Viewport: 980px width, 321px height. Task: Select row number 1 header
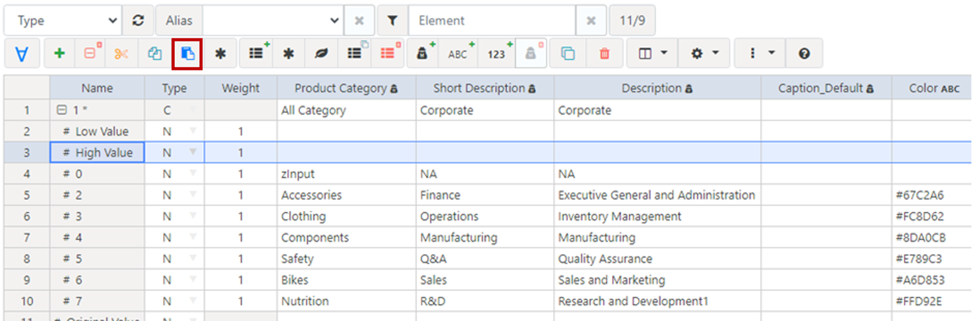26,110
